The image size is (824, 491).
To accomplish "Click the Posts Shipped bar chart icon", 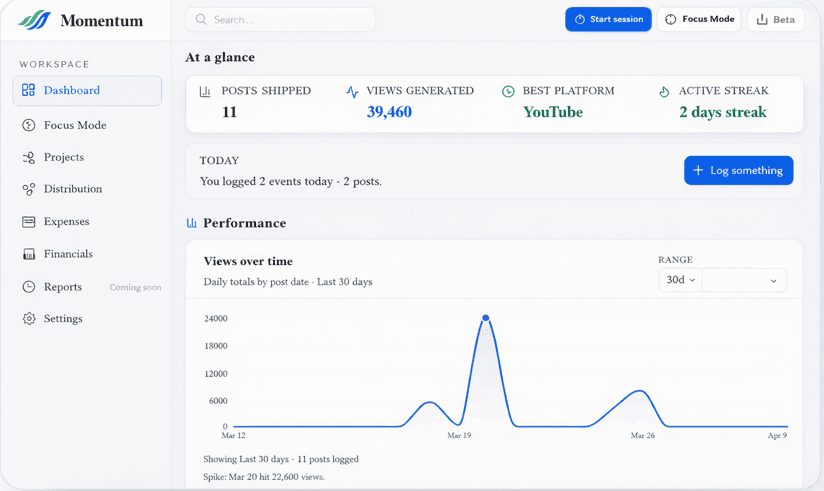I will click(x=205, y=91).
